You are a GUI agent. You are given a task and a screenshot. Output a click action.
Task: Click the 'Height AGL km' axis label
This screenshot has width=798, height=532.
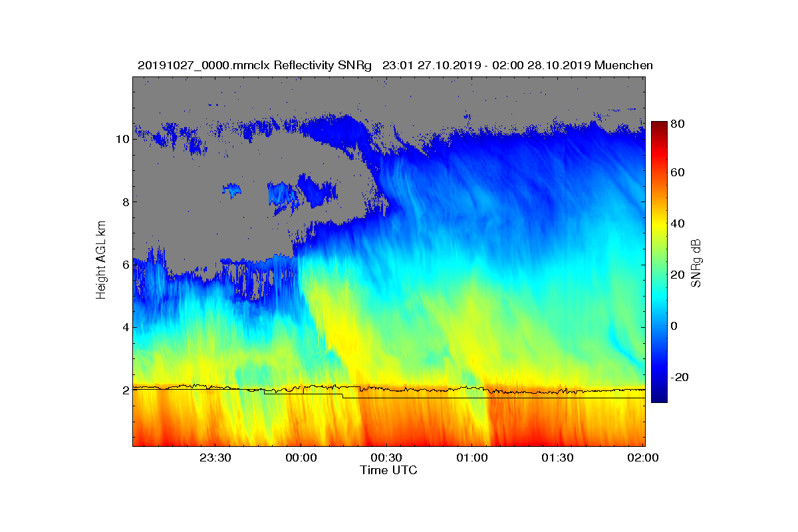(102, 261)
